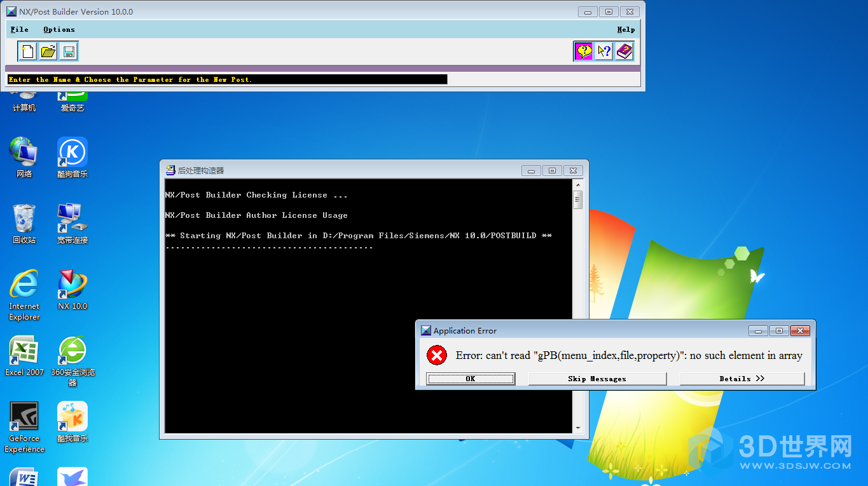This screenshot has height=486, width=868.
Task: Open the Options menu
Action: [x=59, y=29]
